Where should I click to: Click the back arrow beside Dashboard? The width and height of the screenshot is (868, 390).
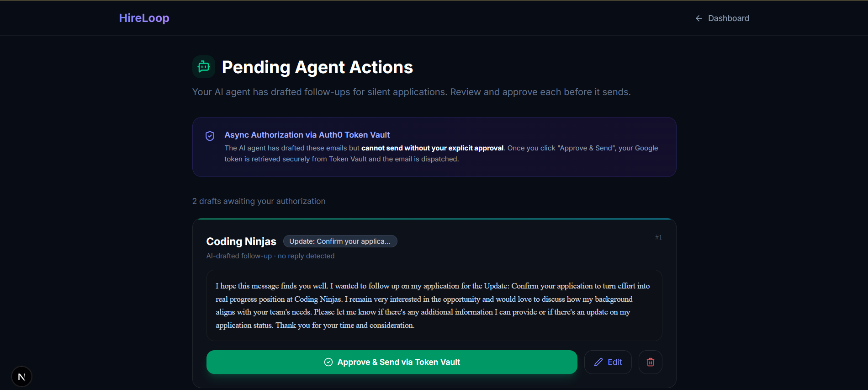pos(699,18)
